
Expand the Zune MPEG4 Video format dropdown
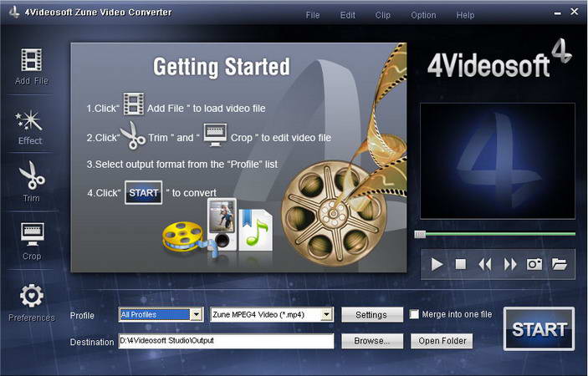[x=327, y=314]
